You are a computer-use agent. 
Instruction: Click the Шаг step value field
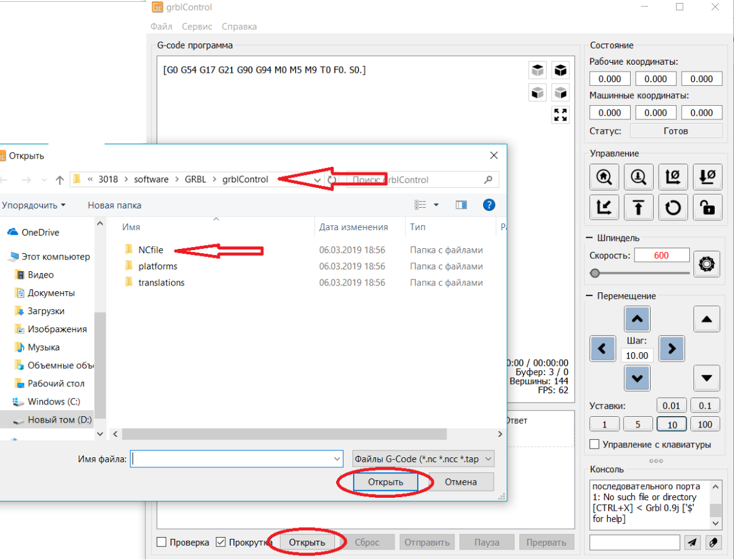coord(637,355)
